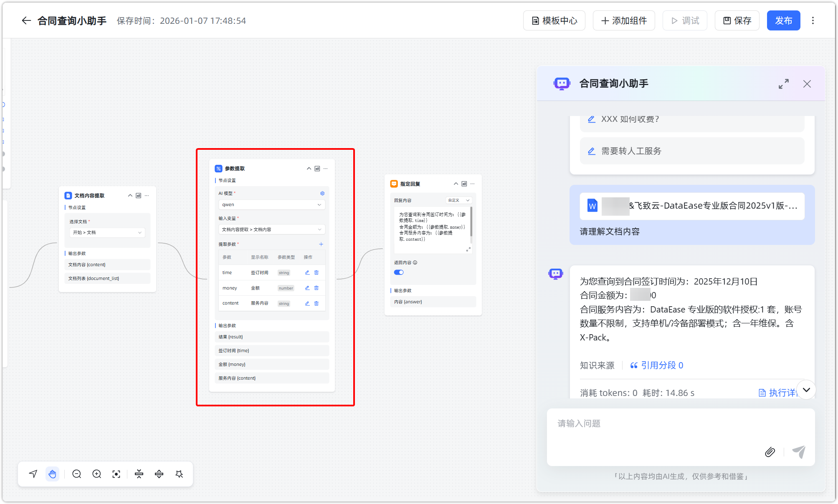The height and width of the screenshot is (504, 838).
Task: Open the 自定义 reply content dropdown
Action: click(x=458, y=200)
